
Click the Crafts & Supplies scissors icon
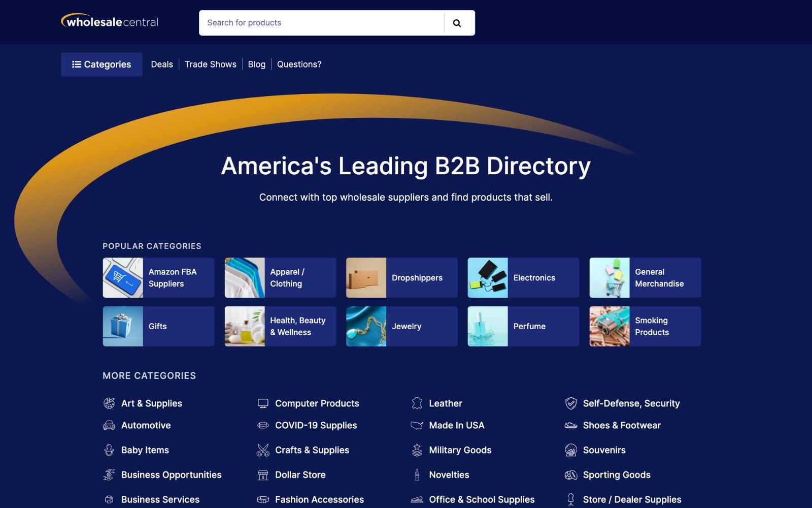point(263,450)
